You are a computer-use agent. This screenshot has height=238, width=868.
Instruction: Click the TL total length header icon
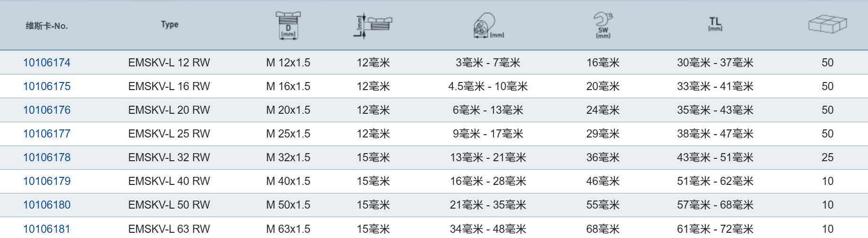click(x=715, y=24)
